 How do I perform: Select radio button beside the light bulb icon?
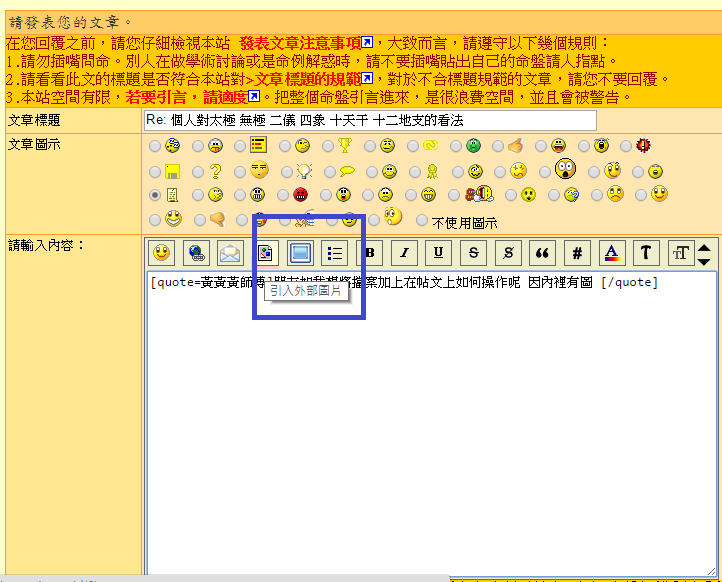point(287,172)
